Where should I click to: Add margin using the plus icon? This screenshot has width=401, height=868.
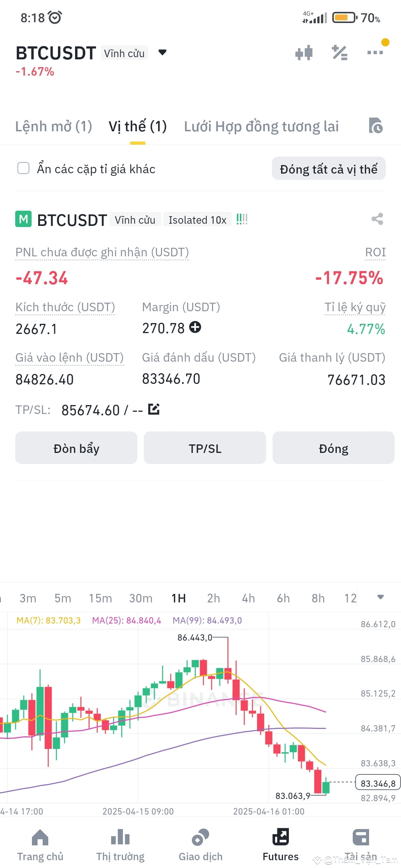(195, 327)
